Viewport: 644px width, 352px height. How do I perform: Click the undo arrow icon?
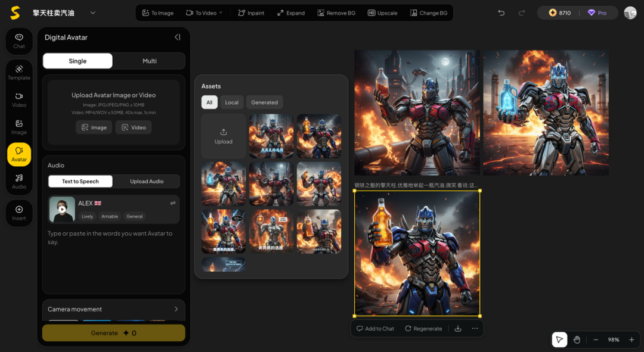[501, 13]
